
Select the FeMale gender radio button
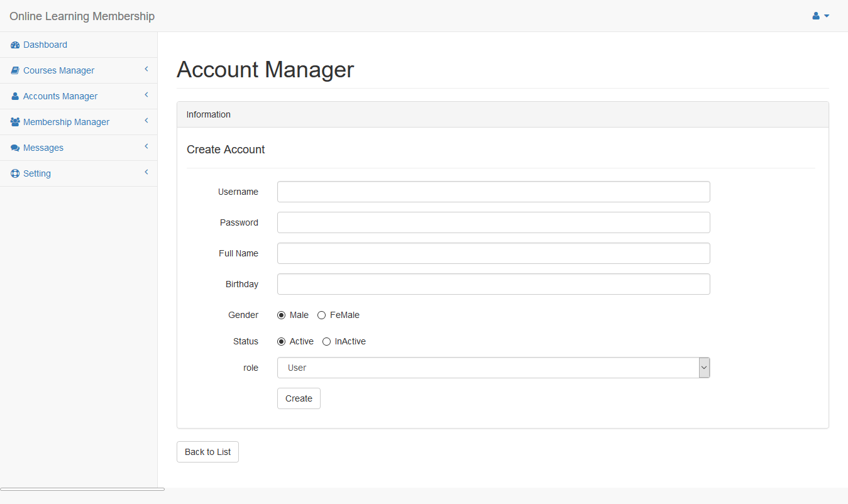click(x=321, y=315)
